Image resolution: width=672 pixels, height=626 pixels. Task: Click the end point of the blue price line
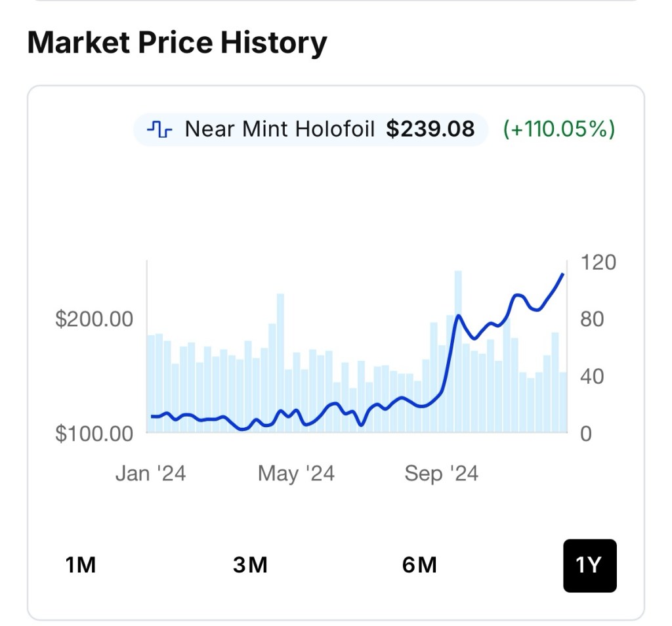tap(563, 274)
